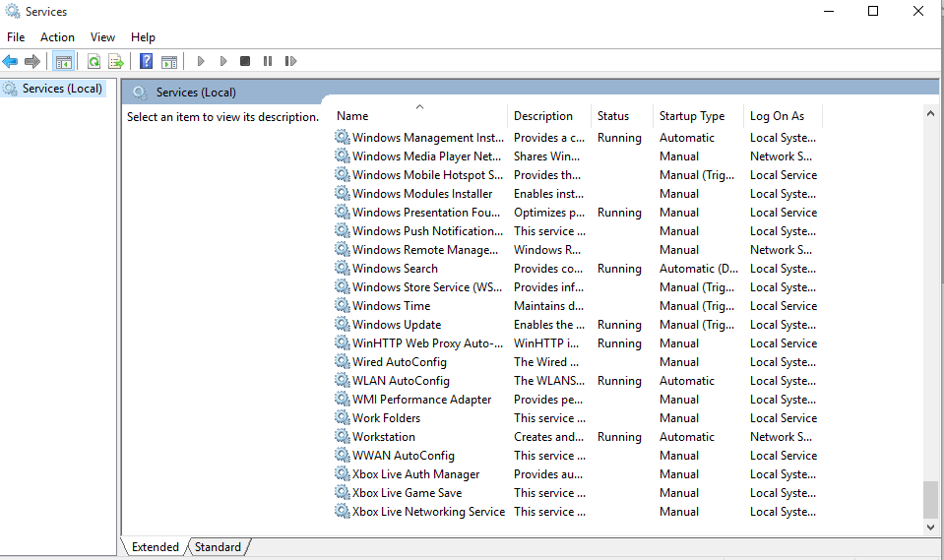Select the Windows Presentation Fou... service

point(426,212)
